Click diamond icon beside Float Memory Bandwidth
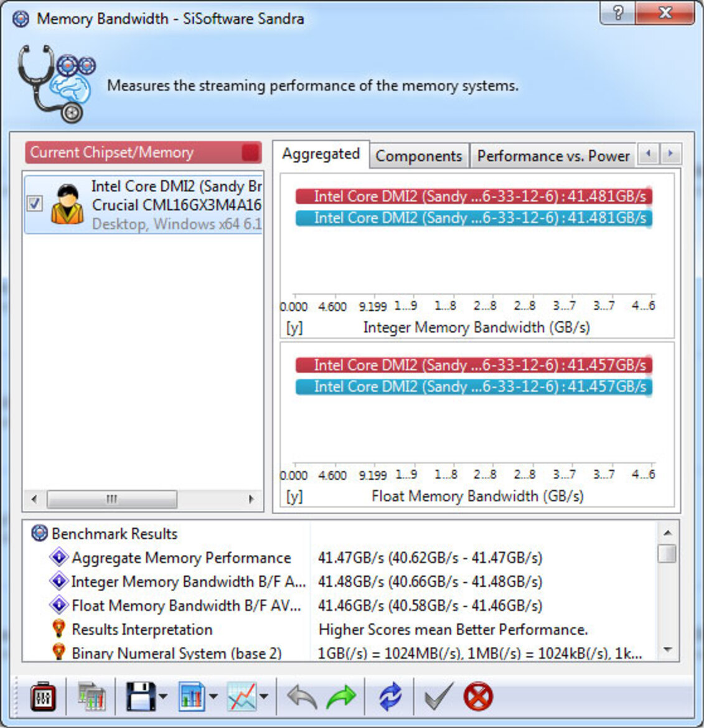Image resolution: width=704 pixels, height=728 pixels. click(59, 605)
